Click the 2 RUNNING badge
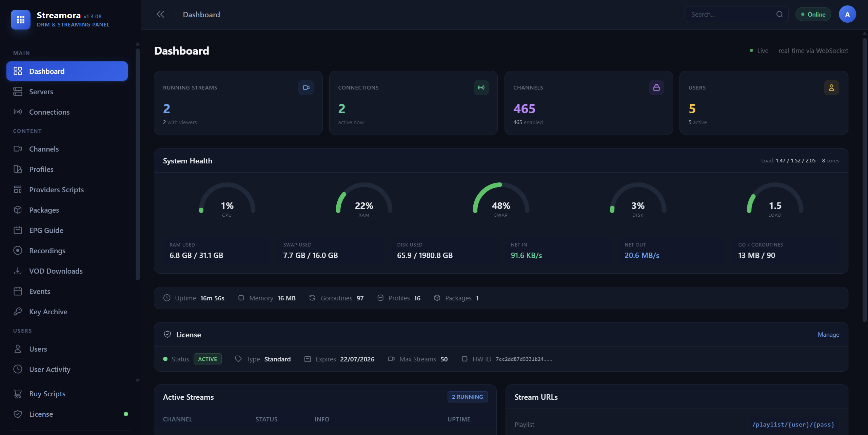This screenshot has height=435, width=868. coord(468,397)
